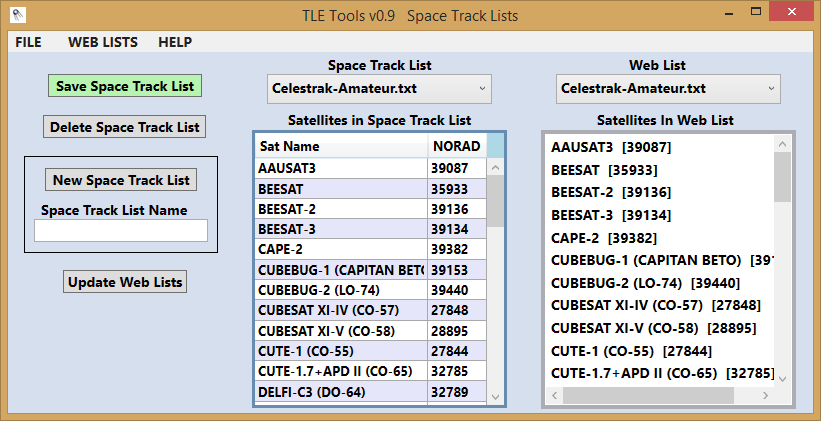Click Update Web Lists button
Image resolution: width=821 pixels, height=421 pixels.
click(x=125, y=282)
